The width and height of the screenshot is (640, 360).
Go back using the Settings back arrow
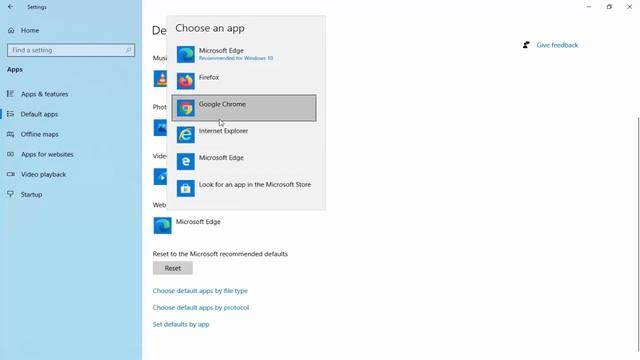(x=11, y=7)
